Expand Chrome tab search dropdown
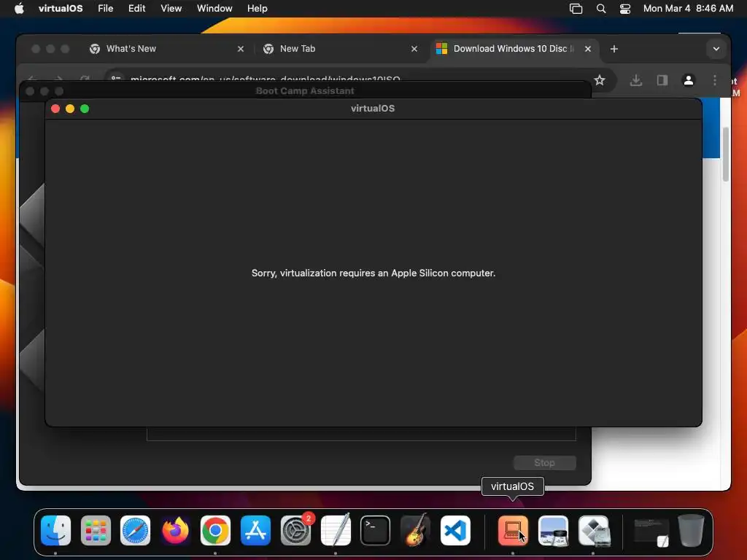747x560 pixels. point(716,49)
